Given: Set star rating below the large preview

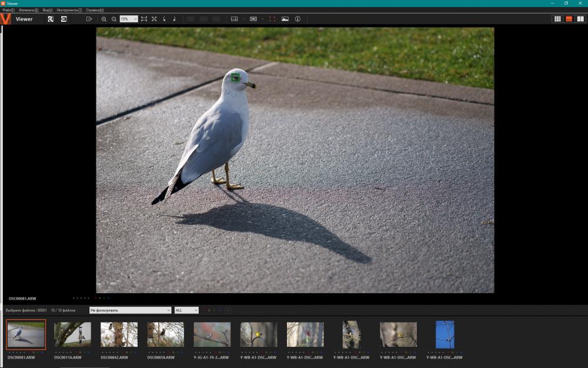Looking at the screenshot, I should (x=81, y=298).
